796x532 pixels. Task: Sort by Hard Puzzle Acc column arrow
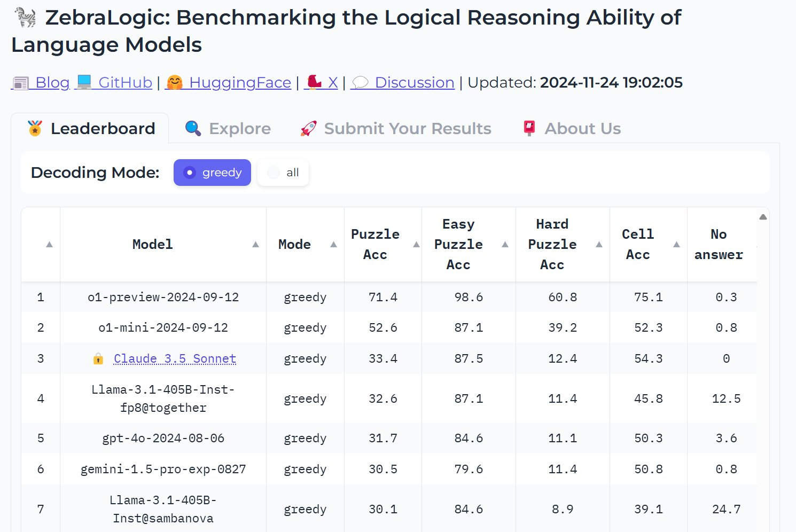[x=599, y=245]
